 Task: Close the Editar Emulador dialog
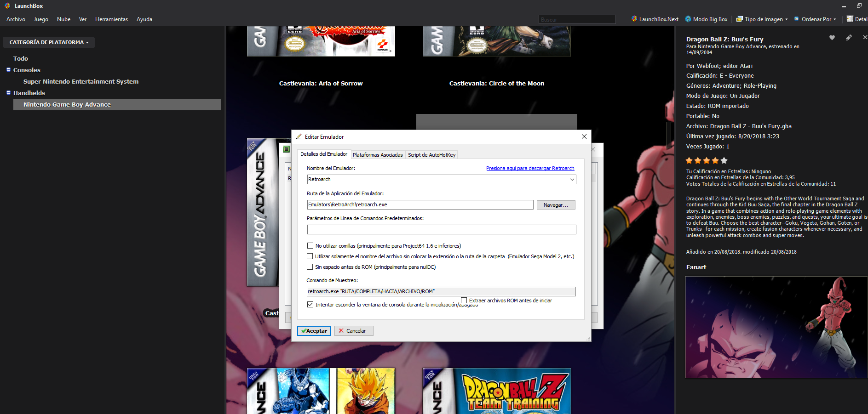[x=584, y=136]
